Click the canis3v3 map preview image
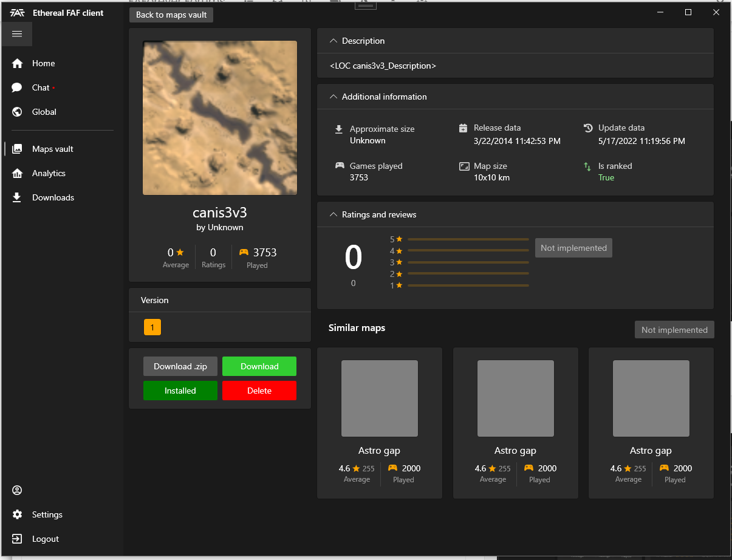The width and height of the screenshot is (732, 560). pos(220,118)
